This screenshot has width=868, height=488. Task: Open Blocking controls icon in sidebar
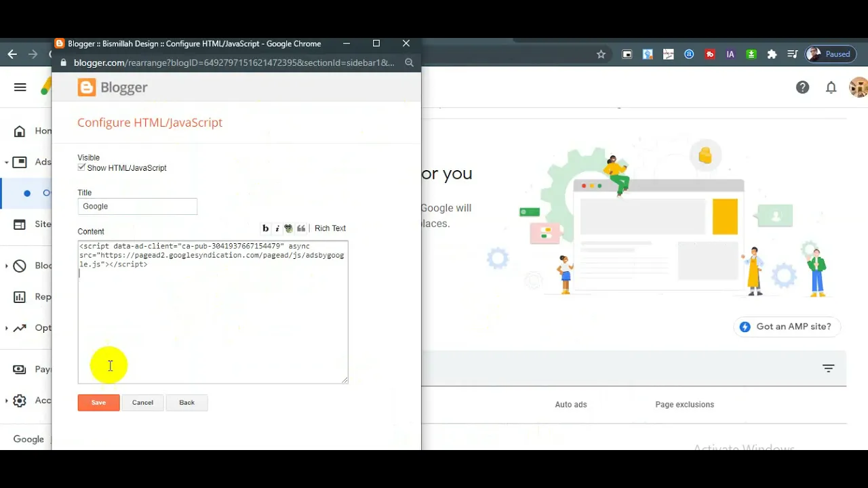tap(20, 266)
